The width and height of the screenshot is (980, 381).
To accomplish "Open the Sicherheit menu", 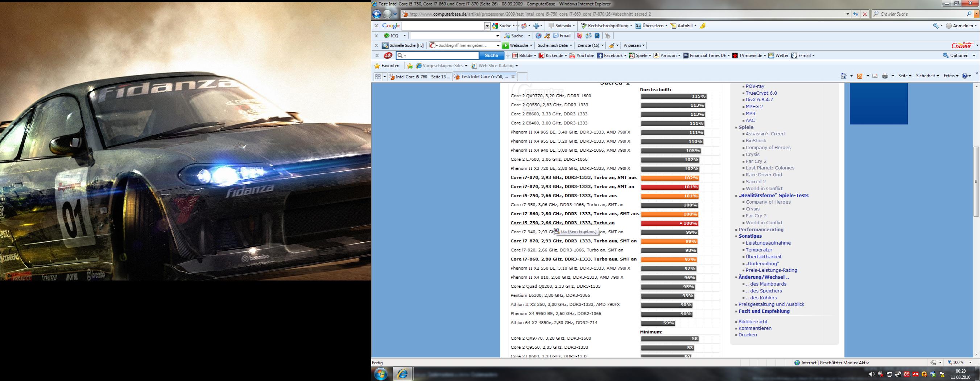I will tap(927, 76).
